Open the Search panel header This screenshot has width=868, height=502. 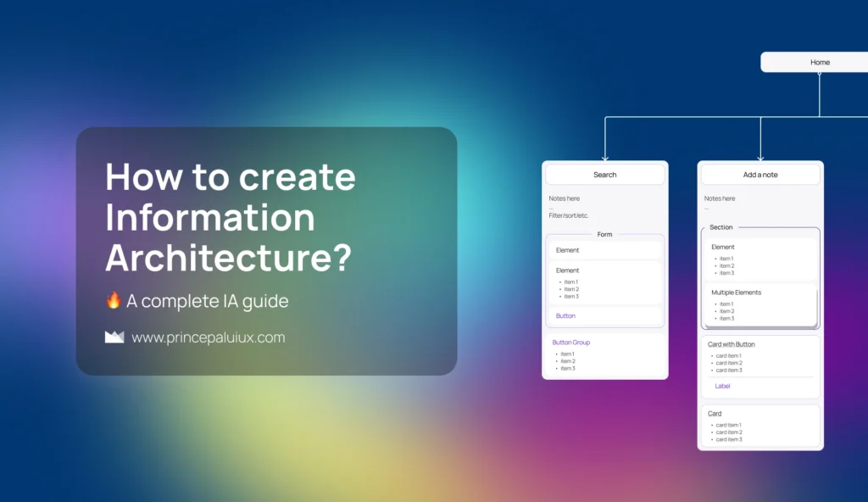click(x=604, y=174)
